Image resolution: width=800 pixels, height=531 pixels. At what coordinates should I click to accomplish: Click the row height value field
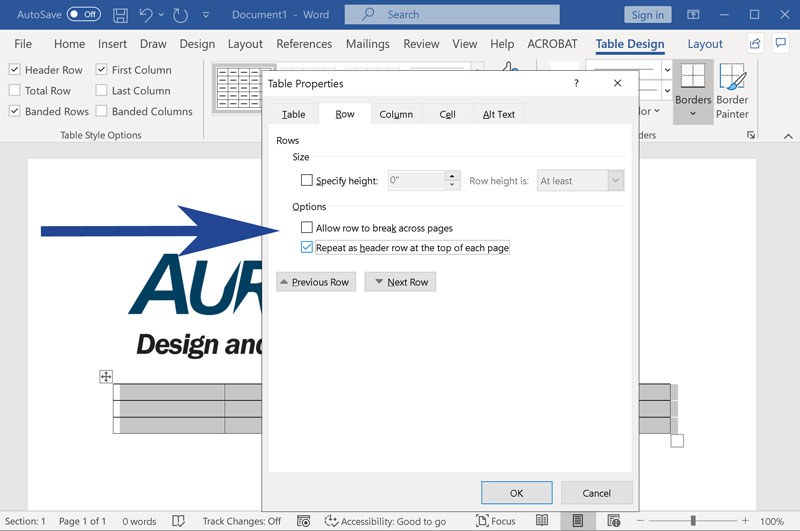pyautogui.click(x=416, y=180)
